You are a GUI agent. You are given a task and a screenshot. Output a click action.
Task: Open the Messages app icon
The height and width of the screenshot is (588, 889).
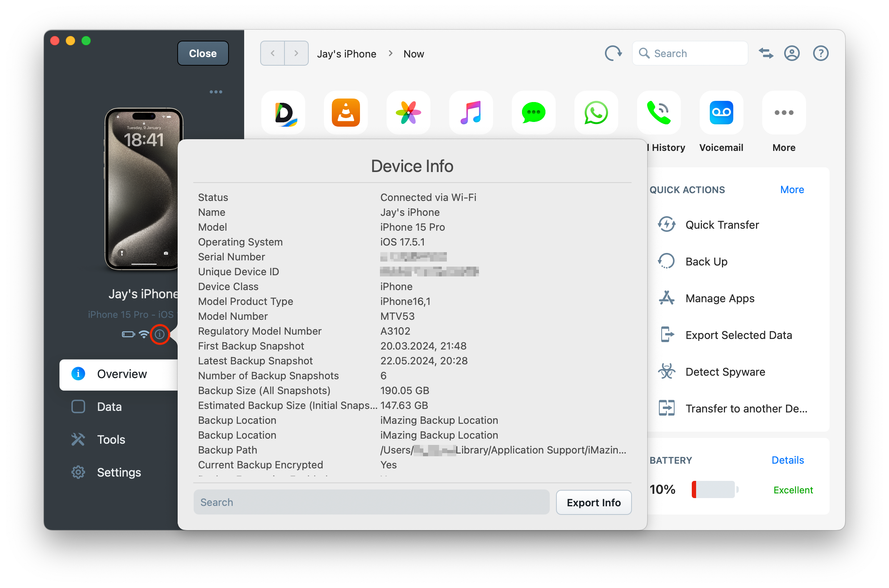534,113
